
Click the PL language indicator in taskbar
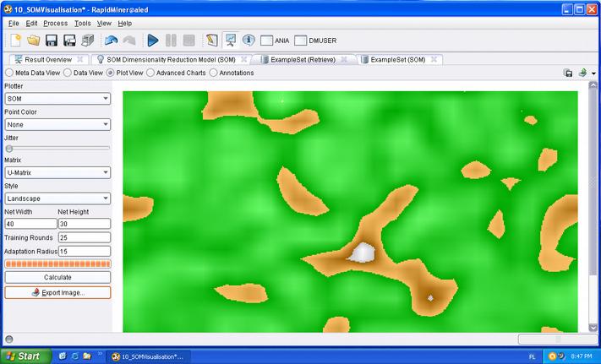pyautogui.click(x=532, y=356)
